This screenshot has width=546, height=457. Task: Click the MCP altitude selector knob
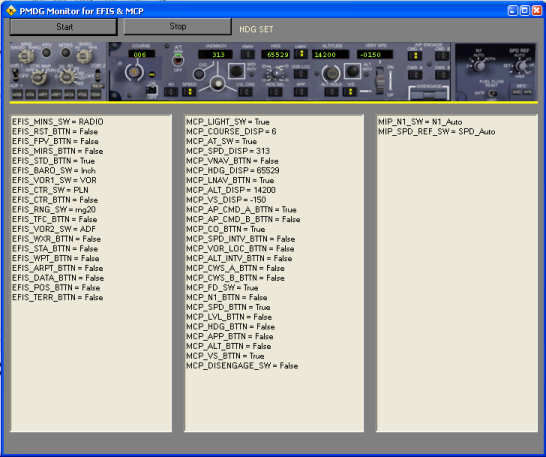pos(331,73)
